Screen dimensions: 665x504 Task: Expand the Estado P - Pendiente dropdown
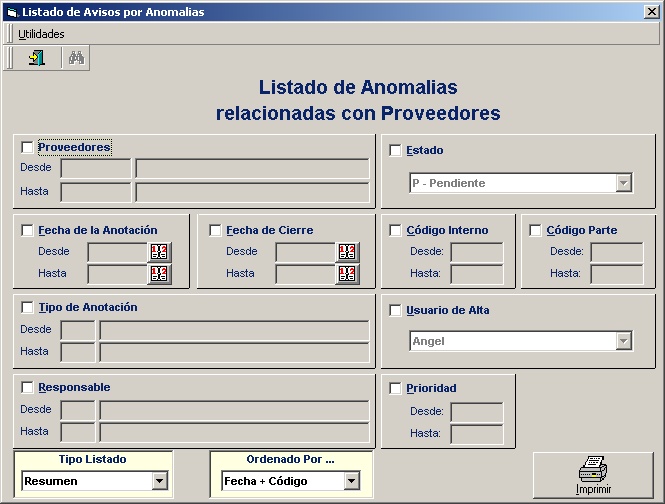pyautogui.click(x=623, y=184)
